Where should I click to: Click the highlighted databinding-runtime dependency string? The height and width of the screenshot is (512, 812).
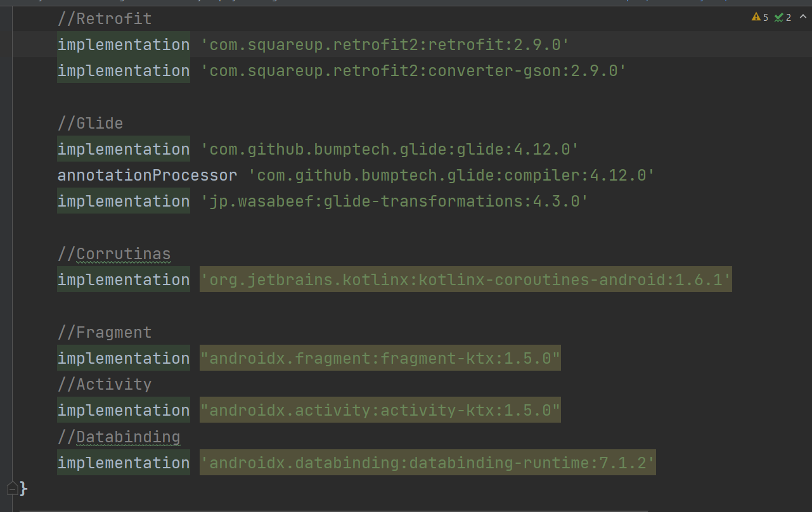[x=427, y=463]
